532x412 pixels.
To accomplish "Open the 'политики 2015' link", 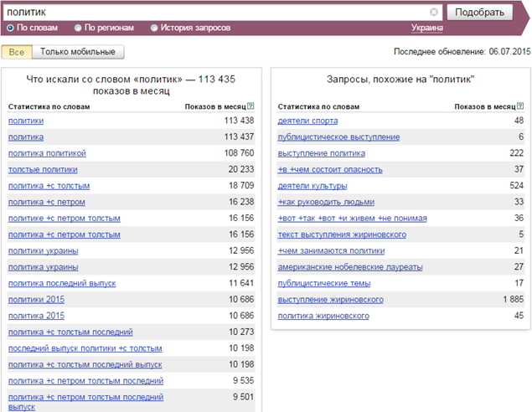I will pos(36,300).
